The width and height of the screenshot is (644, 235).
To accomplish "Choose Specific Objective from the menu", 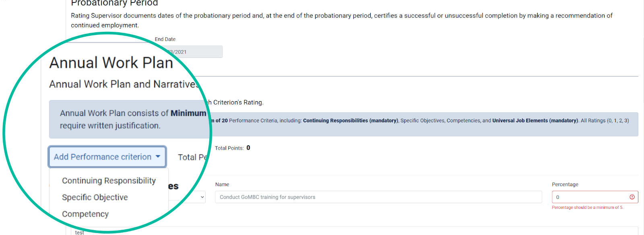I will (x=95, y=197).
